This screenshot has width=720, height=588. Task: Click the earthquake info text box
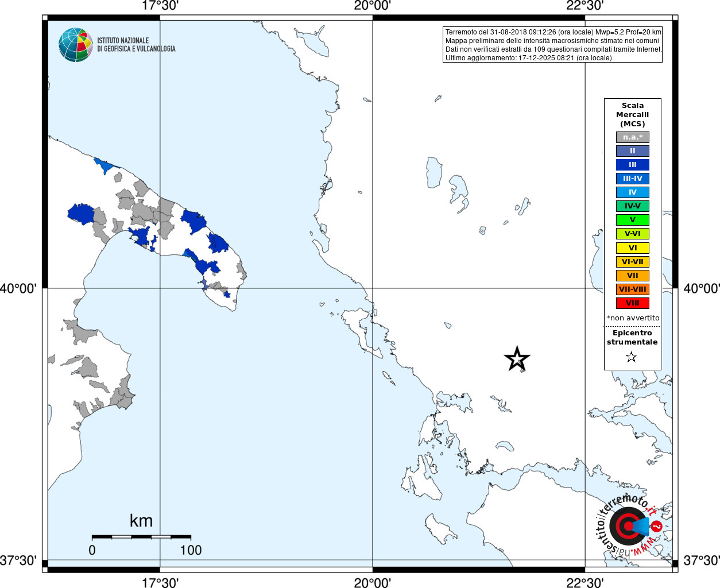553,45
